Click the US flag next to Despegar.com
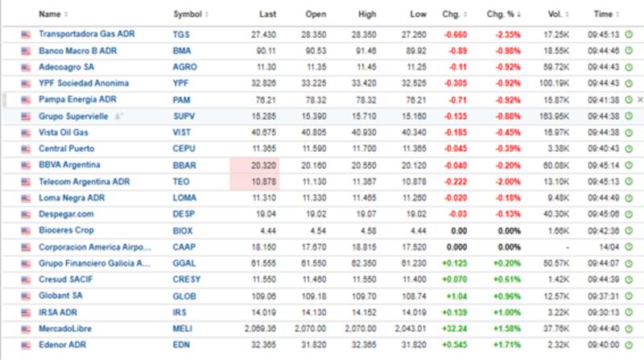The image size is (644, 360). 26,214
